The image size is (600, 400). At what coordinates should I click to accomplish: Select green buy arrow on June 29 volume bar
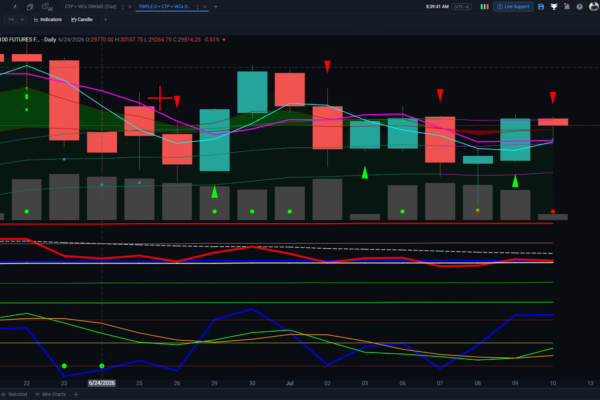215,192
